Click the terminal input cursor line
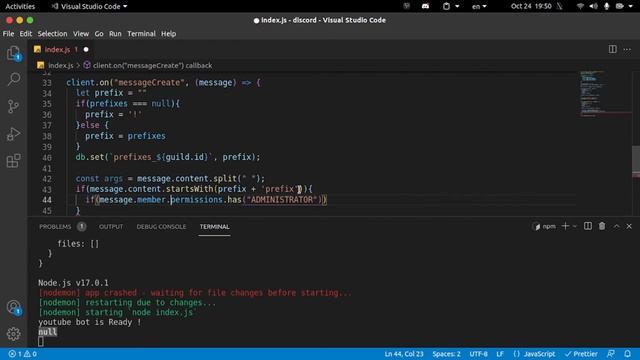Screen dimensions: 640x360 (x=41, y=342)
